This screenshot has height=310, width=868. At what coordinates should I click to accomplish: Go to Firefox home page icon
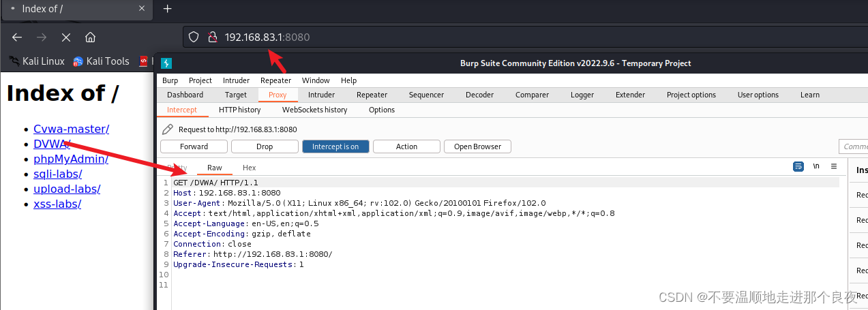click(x=90, y=37)
